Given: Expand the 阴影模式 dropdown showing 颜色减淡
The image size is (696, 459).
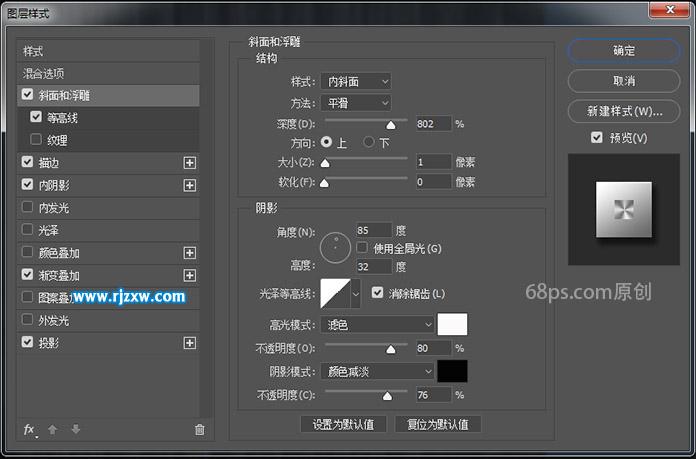Looking at the screenshot, I should [378, 371].
